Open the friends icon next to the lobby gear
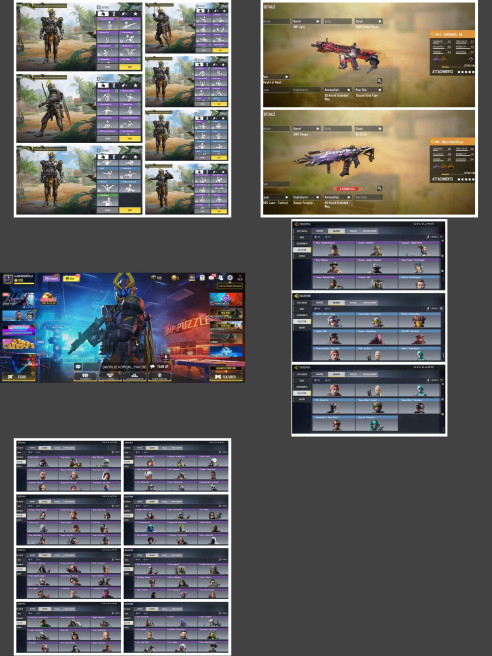The width and height of the screenshot is (492, 656). tap(220, 278)
